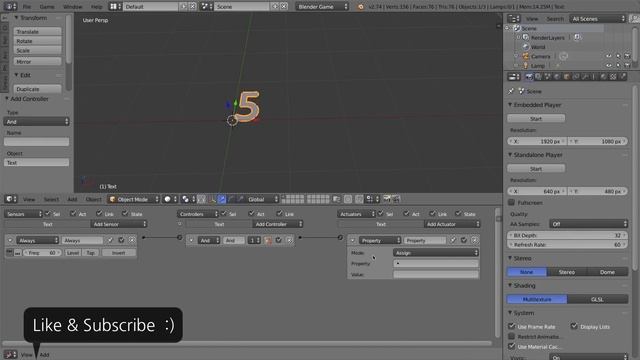The image size is (640, 360).
Task: Enable the Fullscreen checkbox
Action: pyautogui.click(x=511, y=202)
